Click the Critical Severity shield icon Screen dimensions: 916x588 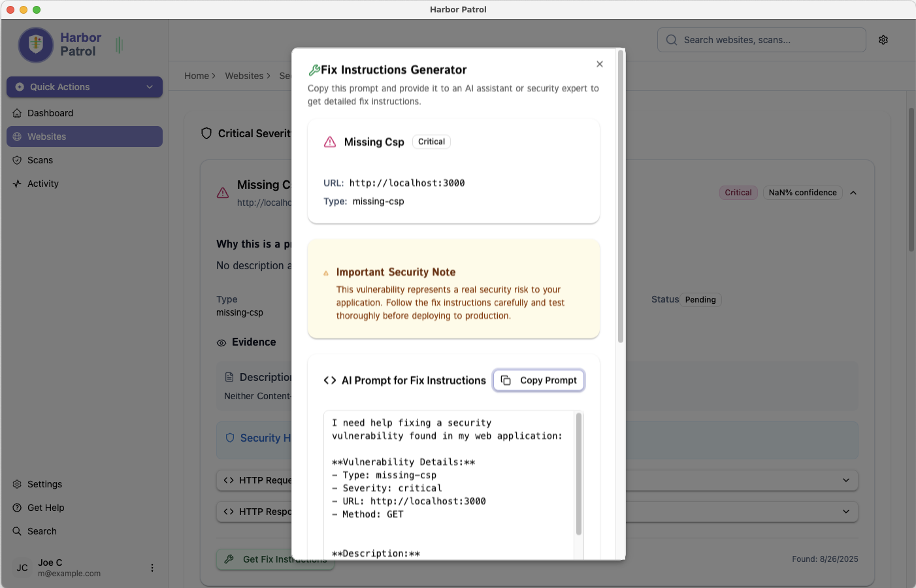click(x=206, y=133)
